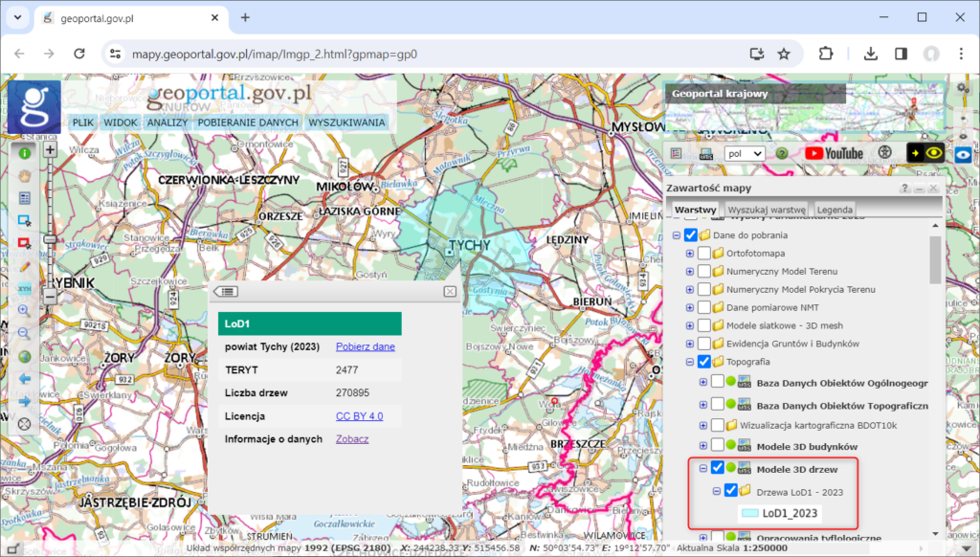Click the LoD1_2023 light blue legend swatch
This screenshot has width=980, height=557.
(750, 513)
